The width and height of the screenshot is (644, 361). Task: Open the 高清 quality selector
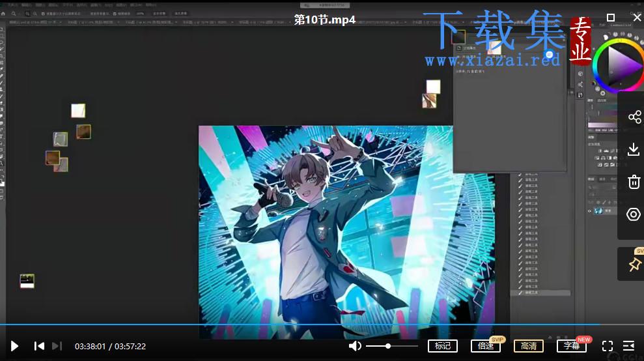pyautogui.click(x=529, y=346)
